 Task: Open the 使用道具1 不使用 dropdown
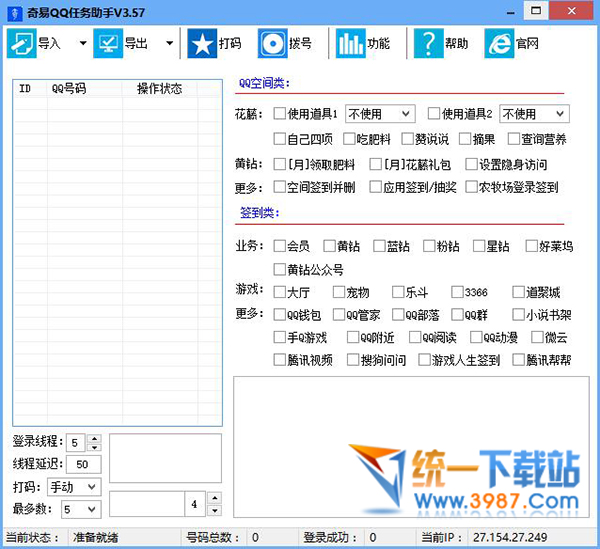tap(380, 114)
